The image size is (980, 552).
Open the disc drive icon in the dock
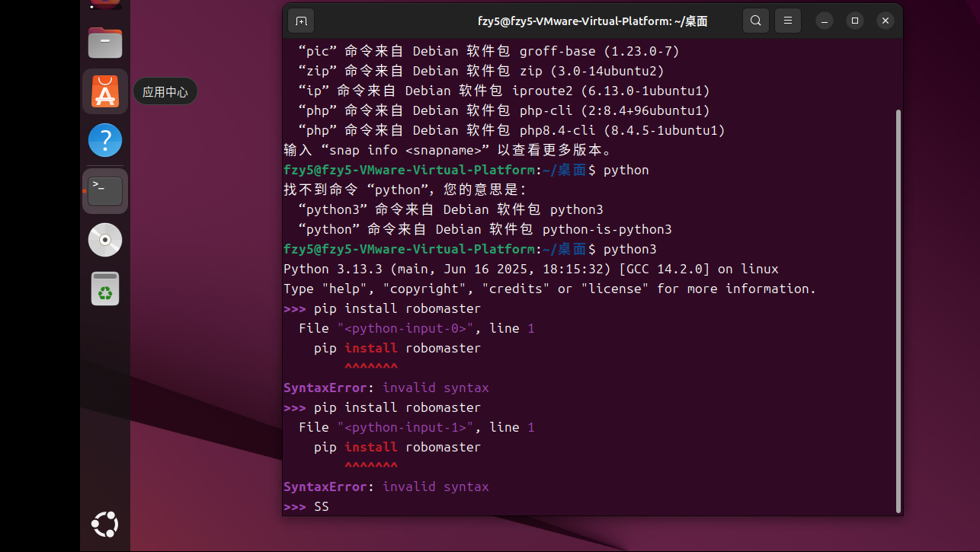[105, 240]
